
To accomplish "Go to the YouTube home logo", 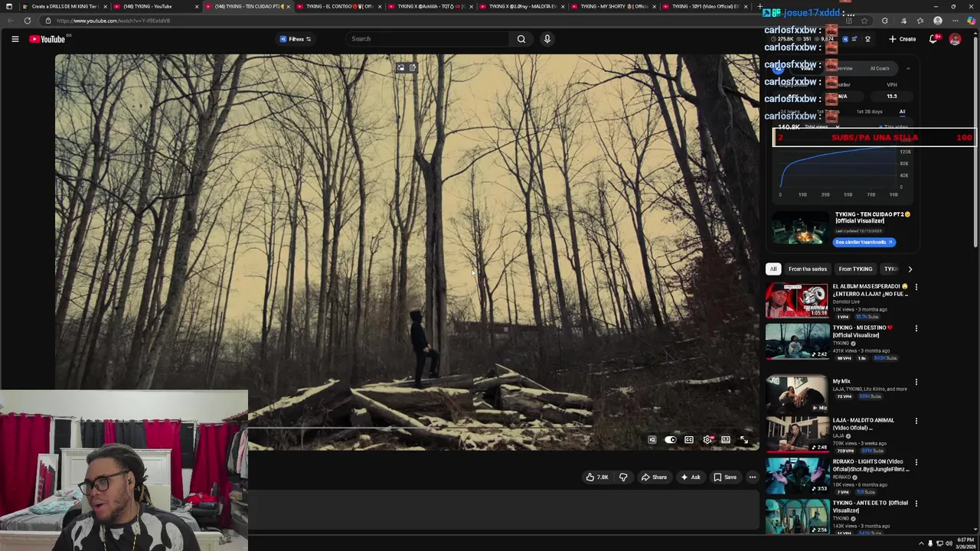I will pyautogui.click(x=47, y=39).
